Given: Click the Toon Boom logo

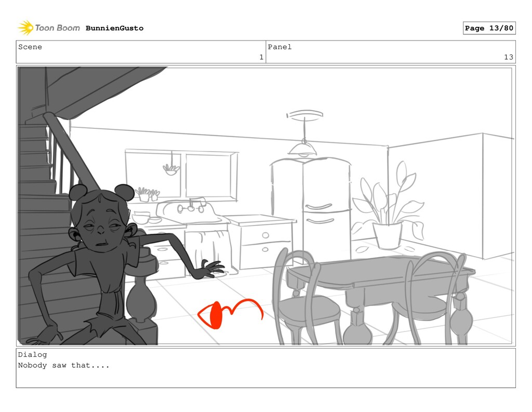Looking at the screenshot, I should [x=49, y=28].
